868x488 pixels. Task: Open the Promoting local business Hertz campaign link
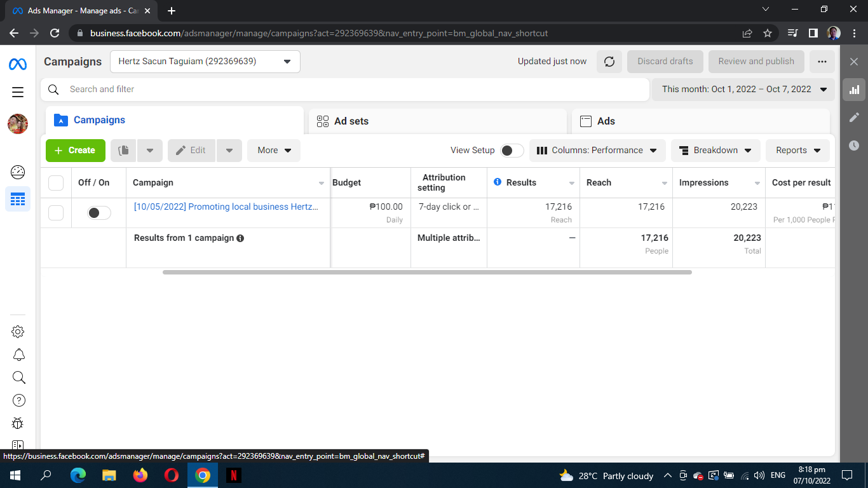pos(226,207)
